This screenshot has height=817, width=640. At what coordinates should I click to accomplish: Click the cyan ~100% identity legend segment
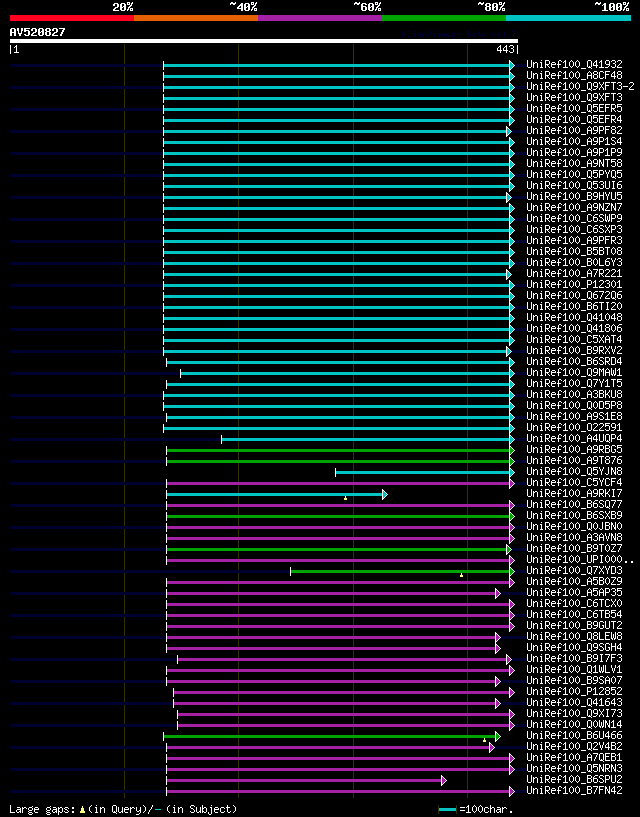pos(569,18)
